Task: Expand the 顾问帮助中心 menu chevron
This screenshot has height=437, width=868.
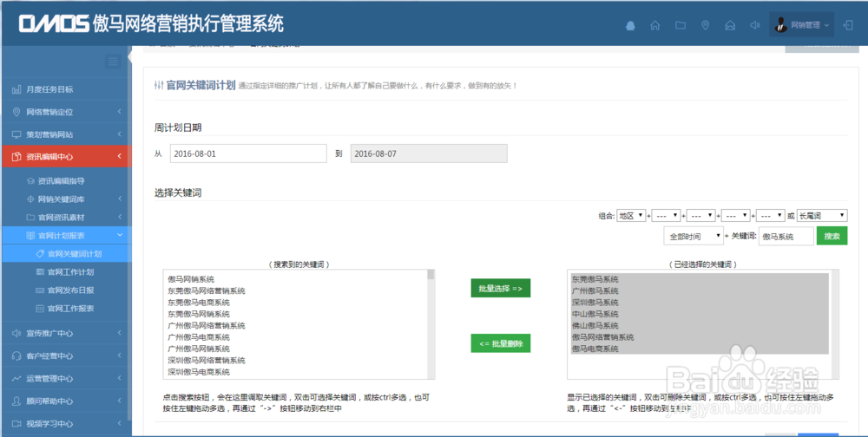Action: point(119,401)
